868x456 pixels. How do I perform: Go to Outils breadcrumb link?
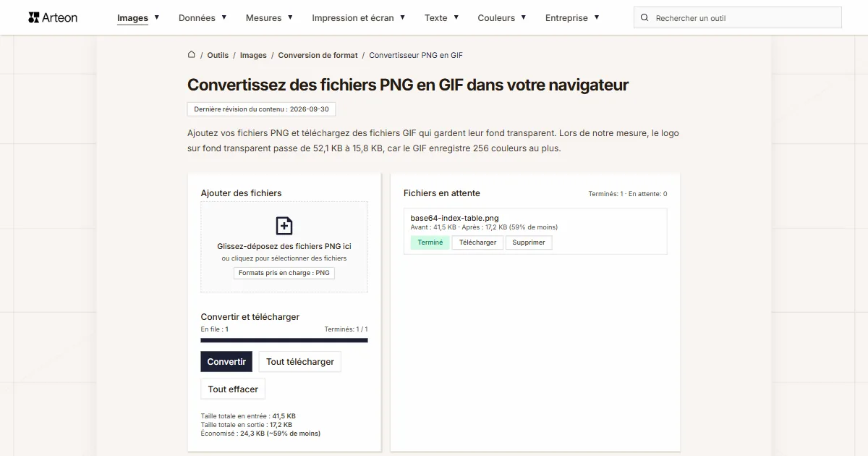click(218, 55)
